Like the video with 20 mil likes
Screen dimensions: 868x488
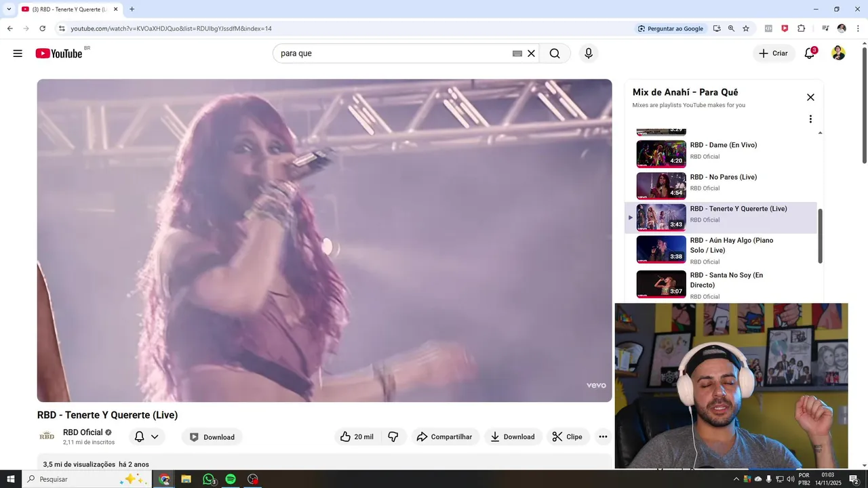pyautogui.click(x=357, y=437)
